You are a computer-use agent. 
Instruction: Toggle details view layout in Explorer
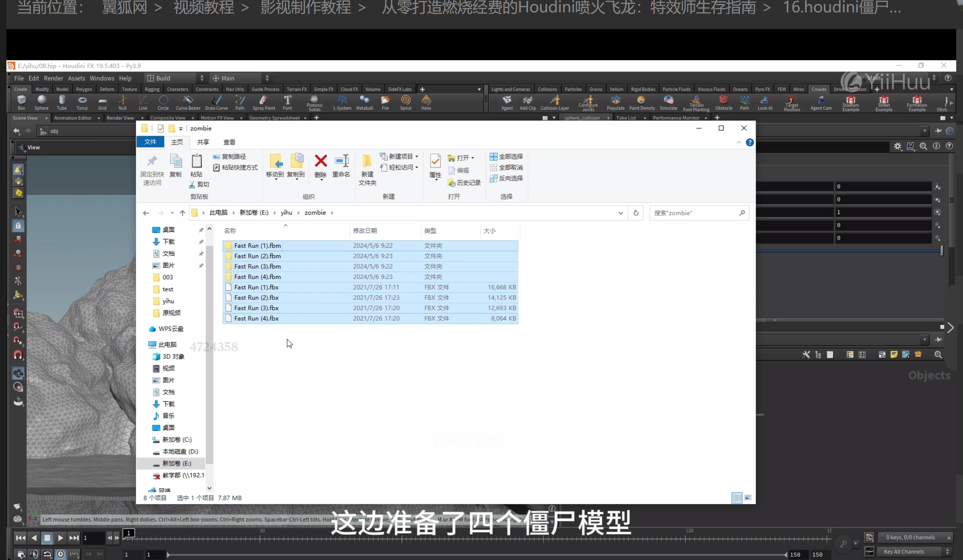(737, 498)
